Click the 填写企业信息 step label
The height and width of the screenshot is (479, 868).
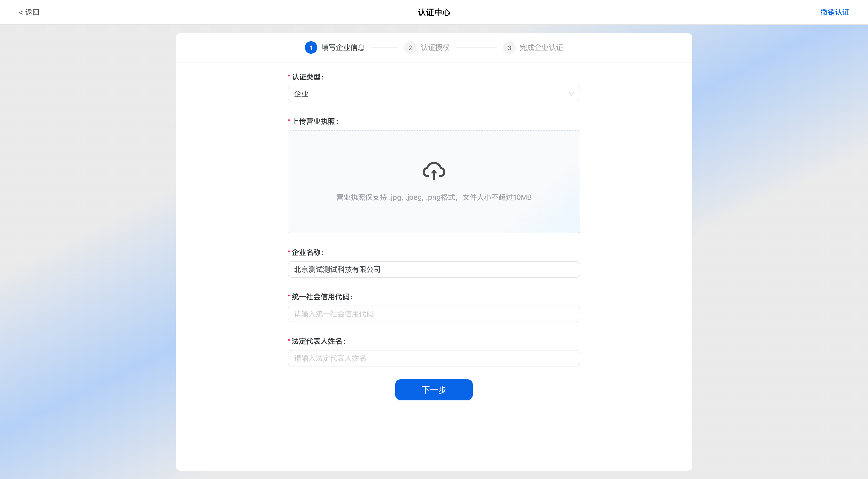[x=343, y=47]
